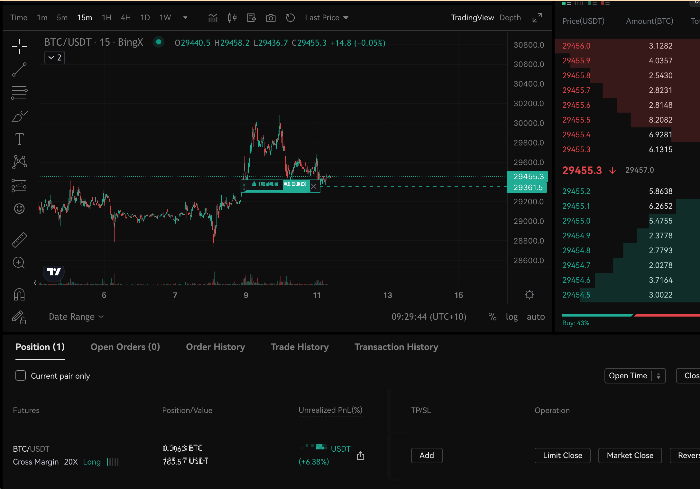
Task: Switch to the Depth chart view
Action: (x=510, y=18)
